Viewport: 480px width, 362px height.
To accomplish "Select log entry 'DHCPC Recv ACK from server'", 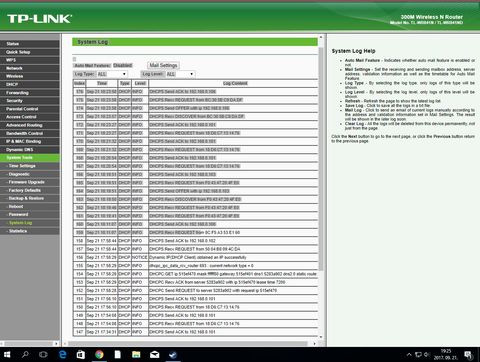I will (x=217, y=282).
